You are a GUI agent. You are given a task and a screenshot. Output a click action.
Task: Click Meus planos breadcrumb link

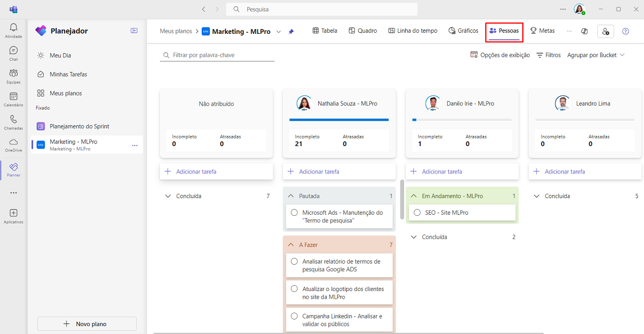tap(176, 31)
